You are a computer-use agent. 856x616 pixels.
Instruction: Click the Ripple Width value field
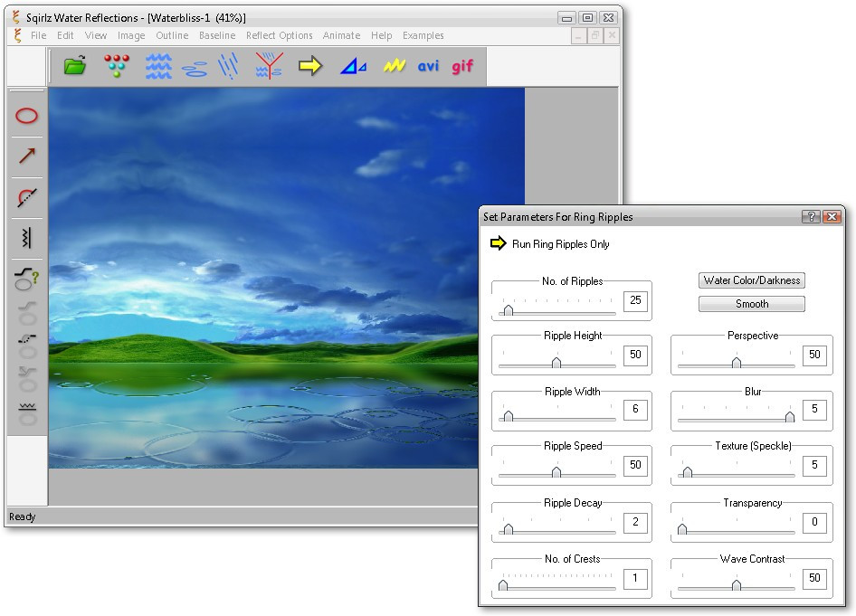click(635, 409)
